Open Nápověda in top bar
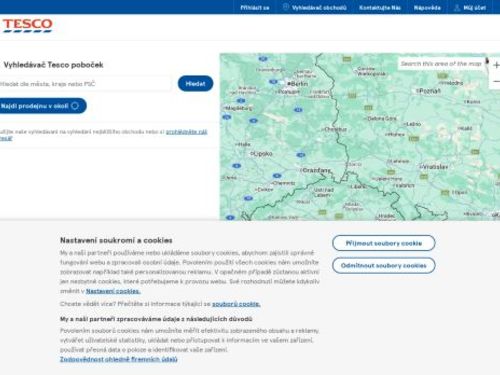The width and height of the screenshot is (500, 375). click(427, 8)
